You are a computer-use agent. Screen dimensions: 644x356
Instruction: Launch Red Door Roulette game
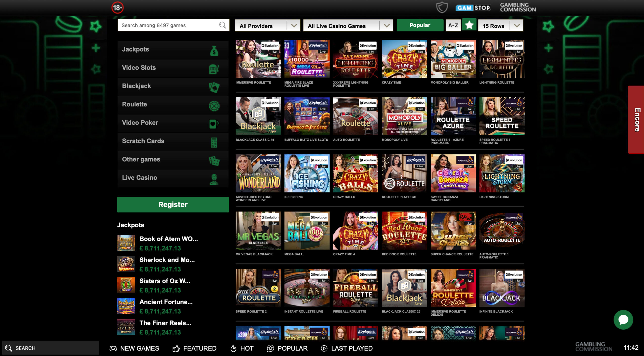pyautogui.click(x=404, y=231)
